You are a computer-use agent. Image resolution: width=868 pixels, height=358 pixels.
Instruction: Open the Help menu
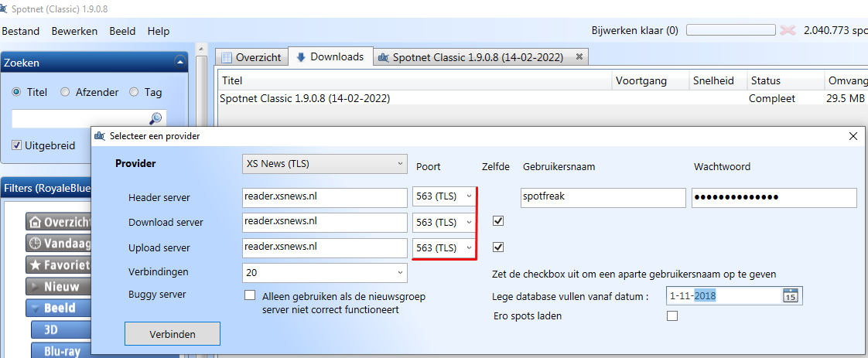point(159,31)
